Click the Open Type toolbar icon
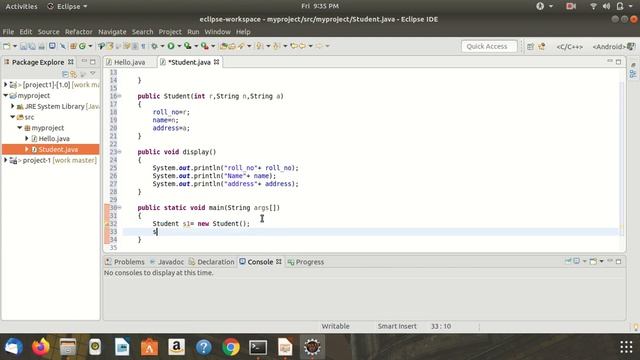 [x=223, y=46]
